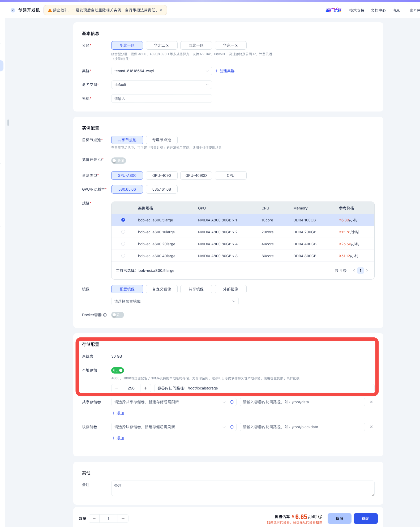420x527 pixels.
Task: Refresh the 块存储卷 list
Action: tap(232, 427)
